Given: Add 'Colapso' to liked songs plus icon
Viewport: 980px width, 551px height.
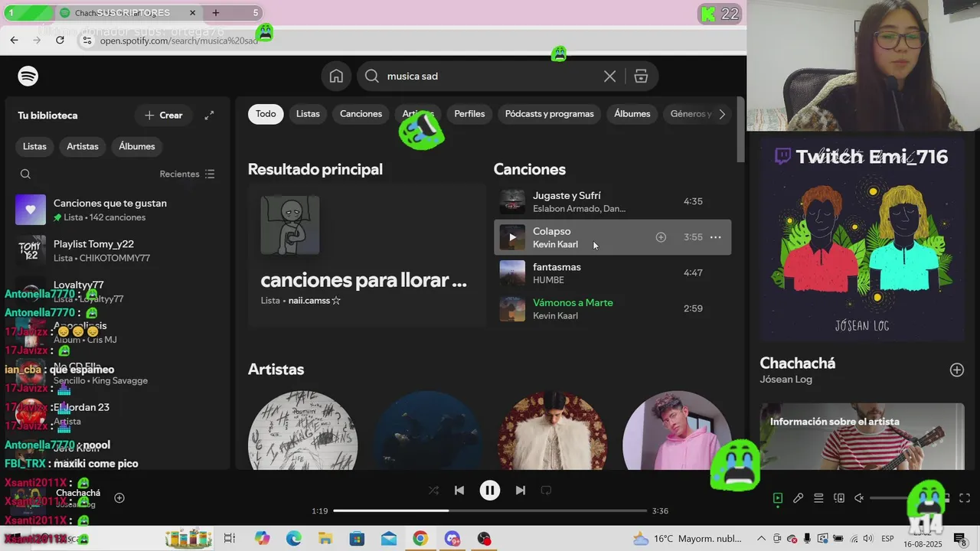Looking at the screenshot, I should tap(661, 237).
